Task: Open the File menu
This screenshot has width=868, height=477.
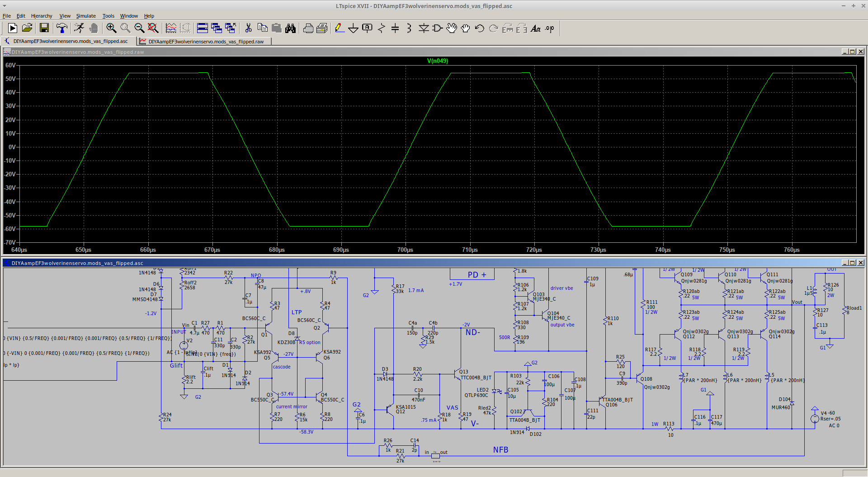Action: [x=7, y=16]
